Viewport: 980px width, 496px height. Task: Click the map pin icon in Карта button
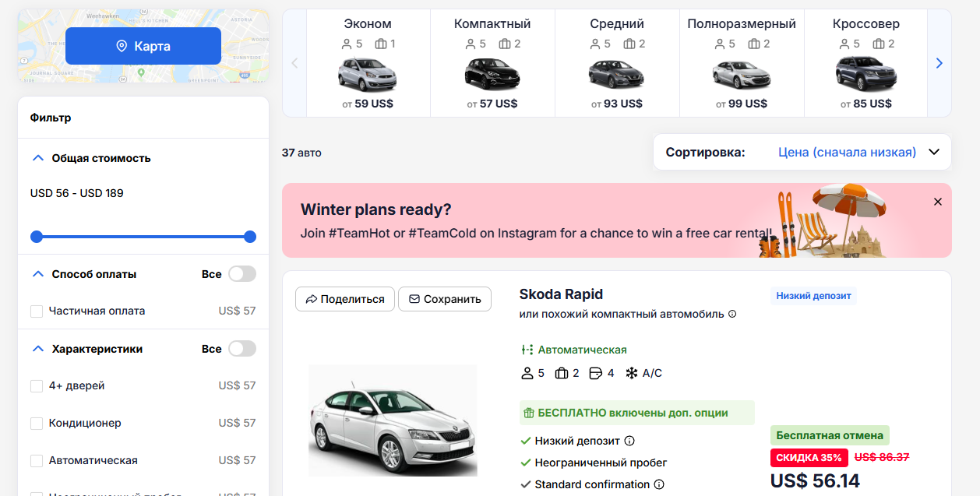[122, 46]
